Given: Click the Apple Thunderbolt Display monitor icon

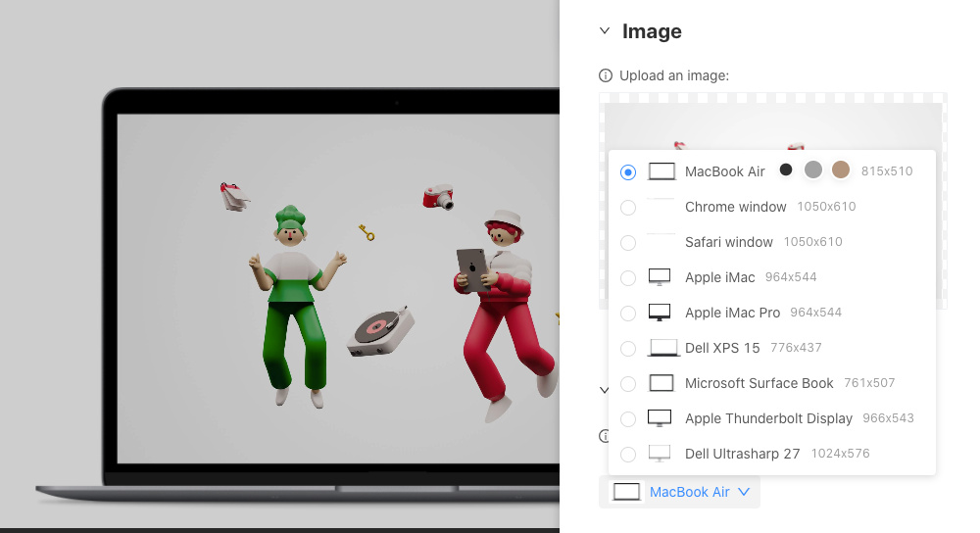Looking at the screenshot, I should click(660, 418).
